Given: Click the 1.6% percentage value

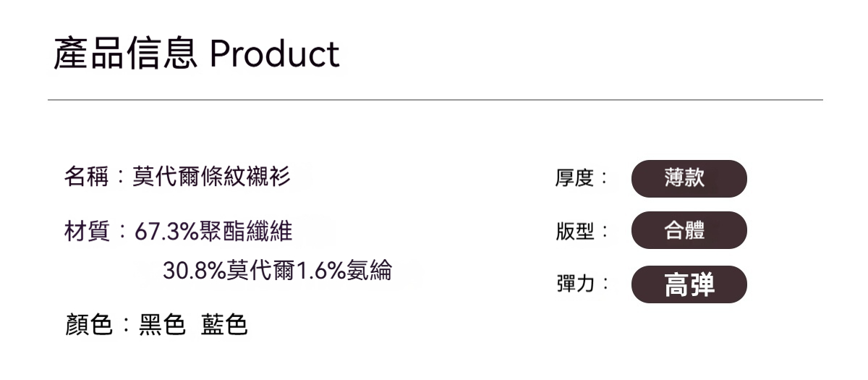Looking at the screenshot, I should tap(323, 271).
